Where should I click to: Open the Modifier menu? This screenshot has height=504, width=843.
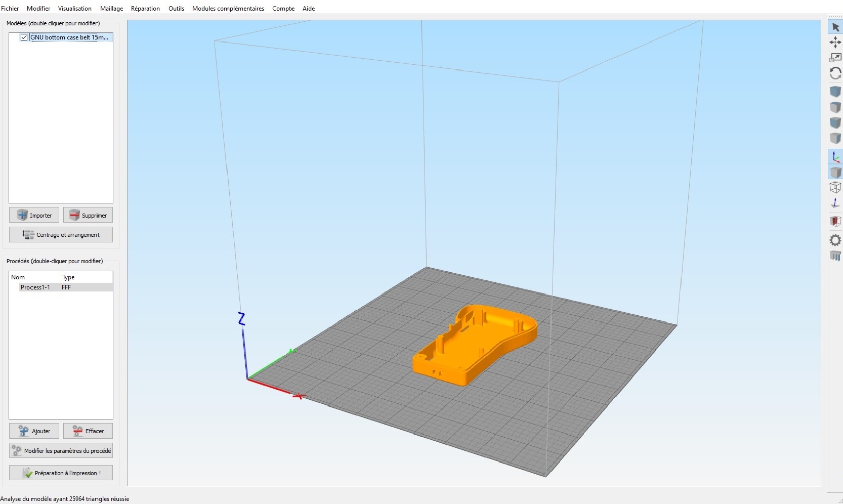(x=38, y=9)
